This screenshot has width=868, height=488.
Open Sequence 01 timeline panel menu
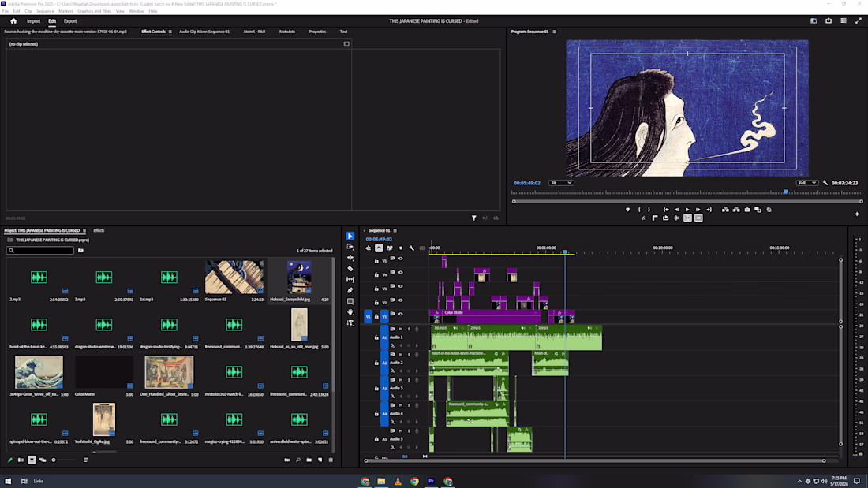[395, 230]
